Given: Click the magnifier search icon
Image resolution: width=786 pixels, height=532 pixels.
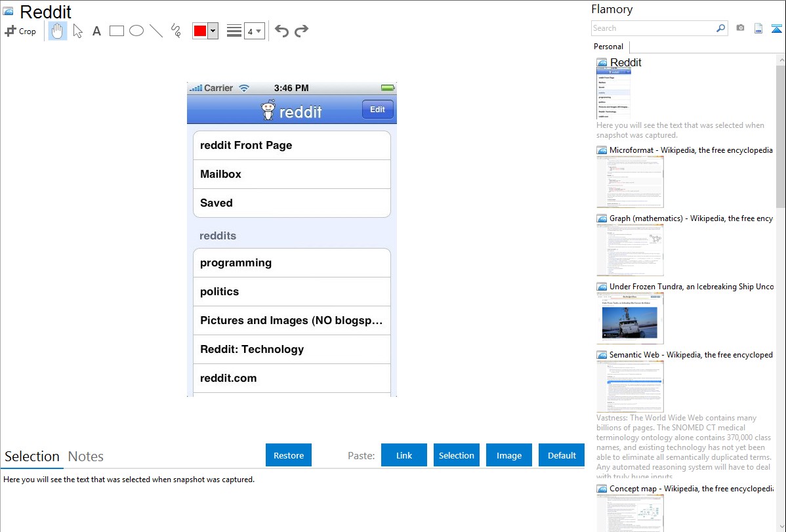Looking at the screenshot, I should point(721,28).
